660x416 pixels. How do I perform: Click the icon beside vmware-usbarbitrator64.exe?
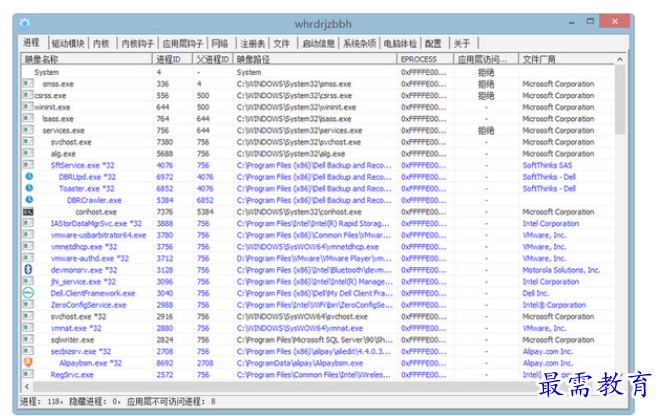[28, 235]
